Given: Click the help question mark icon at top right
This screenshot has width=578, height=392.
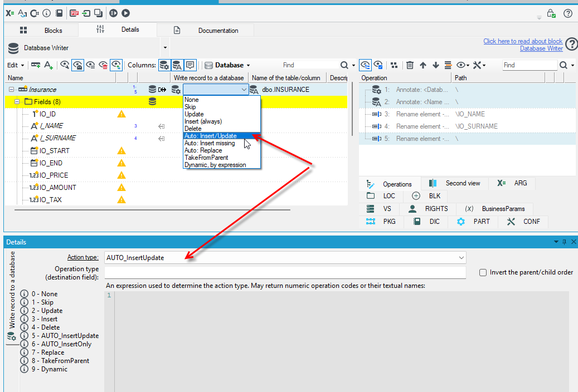Looking at the screenshot, I should pos(567,13).
